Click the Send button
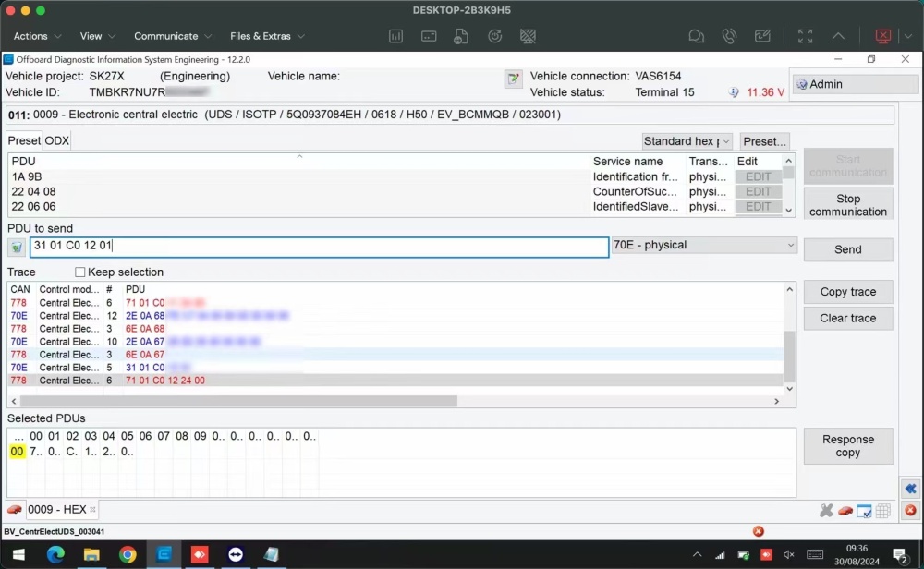This screenshot has height=569, width=924. 848,249
